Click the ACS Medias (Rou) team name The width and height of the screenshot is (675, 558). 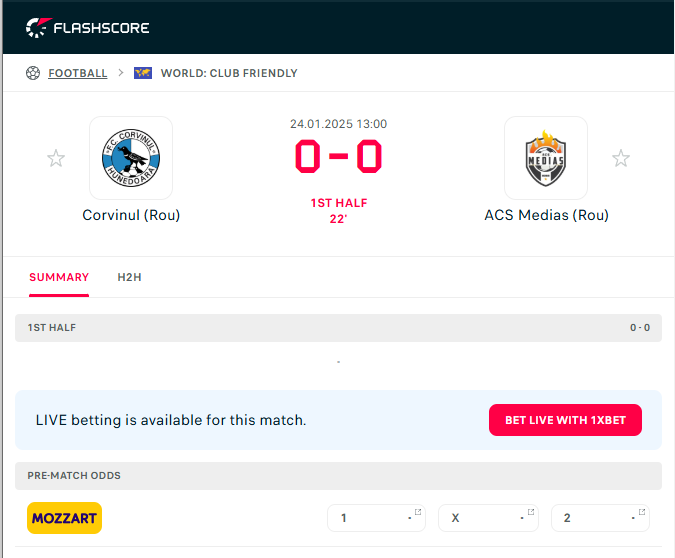[x=547, y=215]
